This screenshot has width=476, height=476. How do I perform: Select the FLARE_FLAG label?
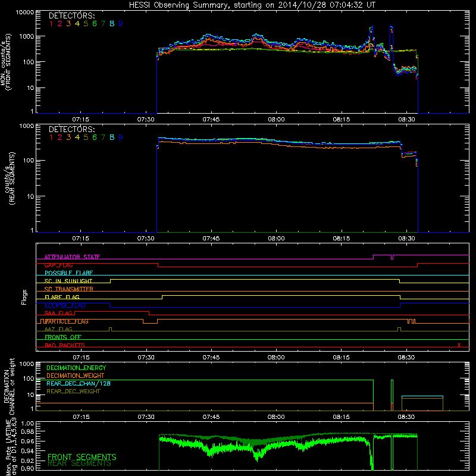62,297
